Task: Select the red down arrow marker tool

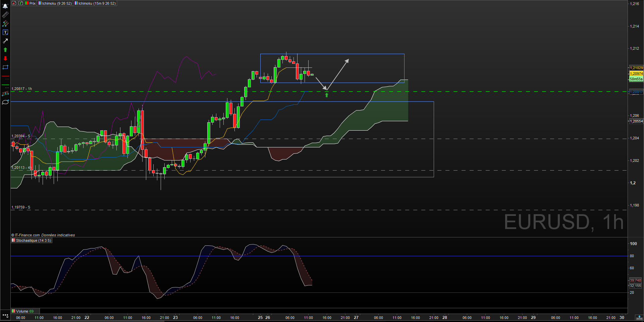Action: (x=5, y=58)
